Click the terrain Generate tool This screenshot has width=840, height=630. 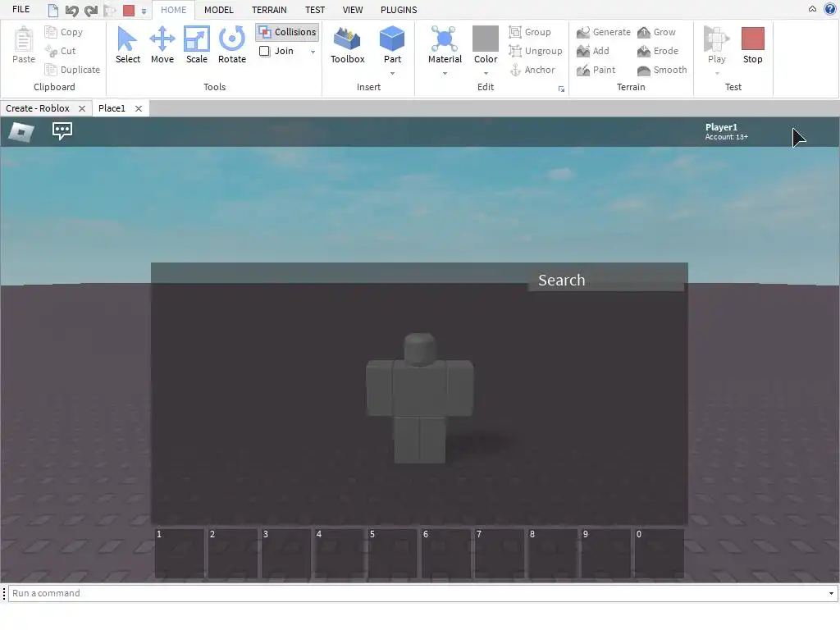583,32
